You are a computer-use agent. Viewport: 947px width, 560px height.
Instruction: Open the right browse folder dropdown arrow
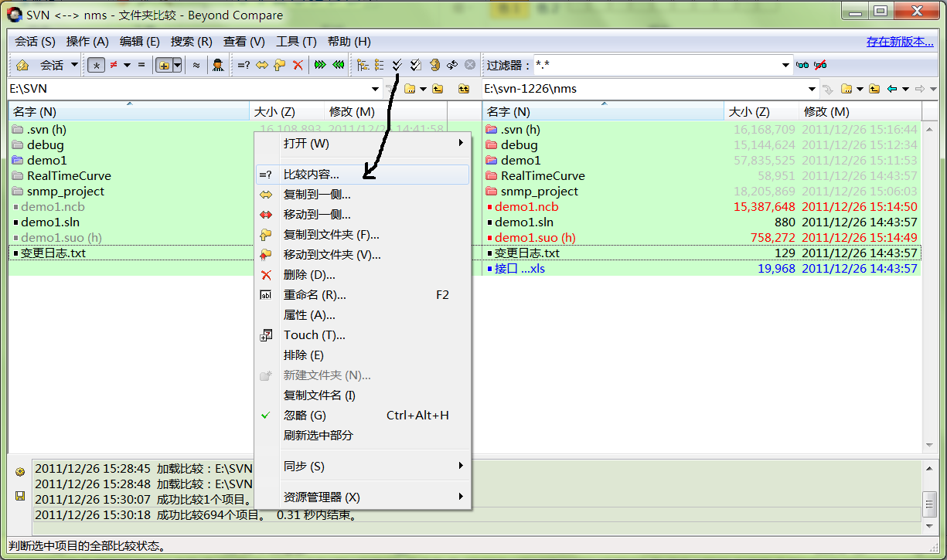pos(859,89)
